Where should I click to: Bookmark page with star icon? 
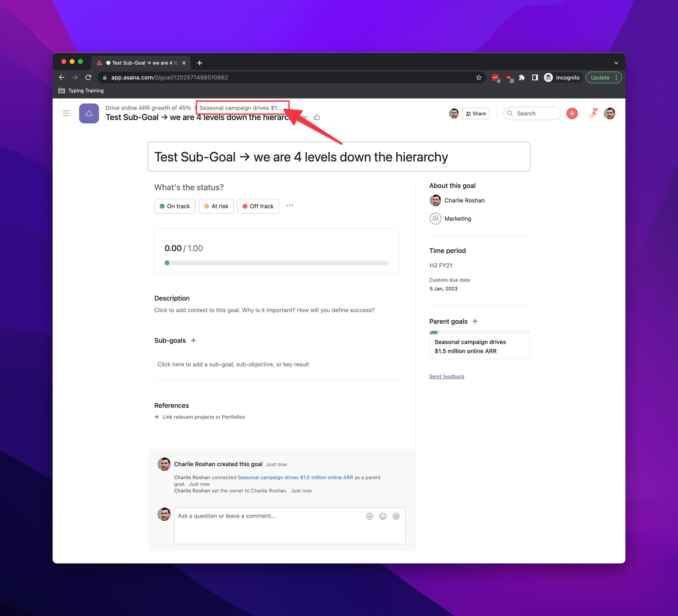(478, 77)
